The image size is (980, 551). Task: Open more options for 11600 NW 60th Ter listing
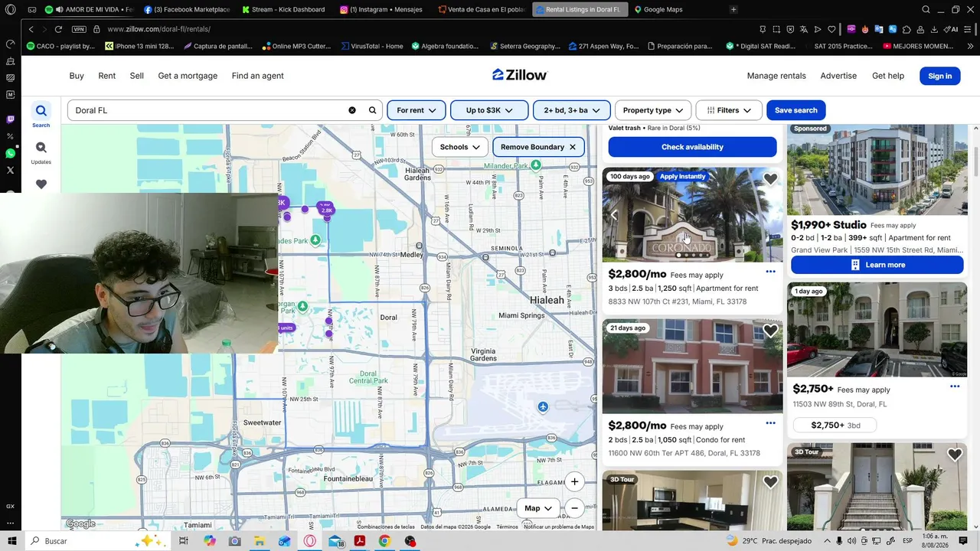(x=771, y=423)
